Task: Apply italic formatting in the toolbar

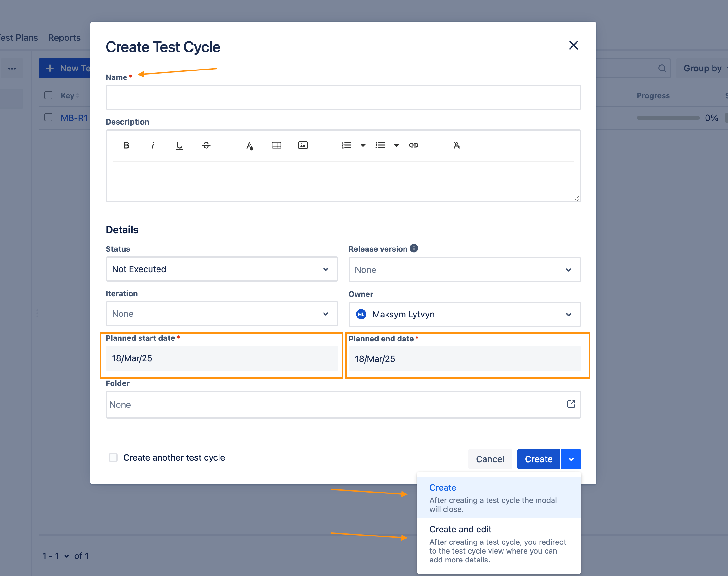Action: pos(153,145)
